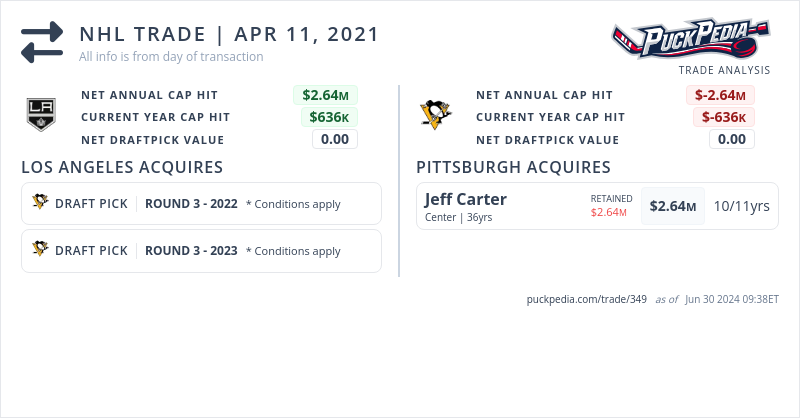Click the trade swap arrows icon

[x=42, y=42]
